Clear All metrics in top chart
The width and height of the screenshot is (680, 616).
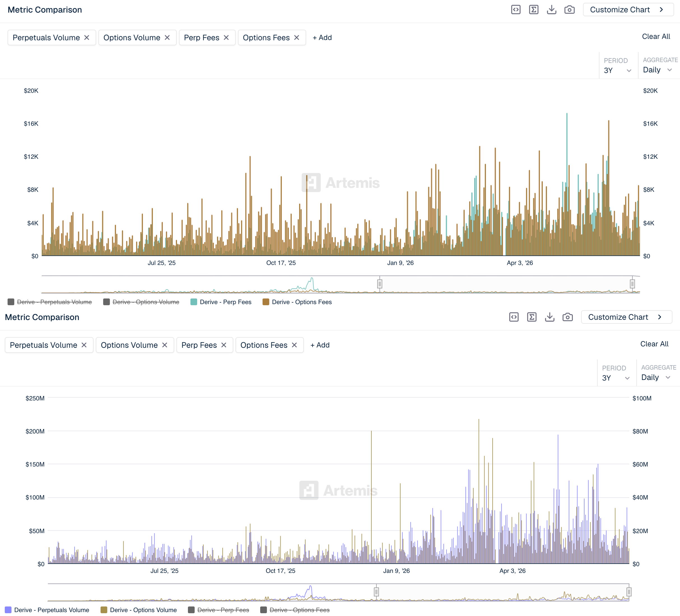656,36
